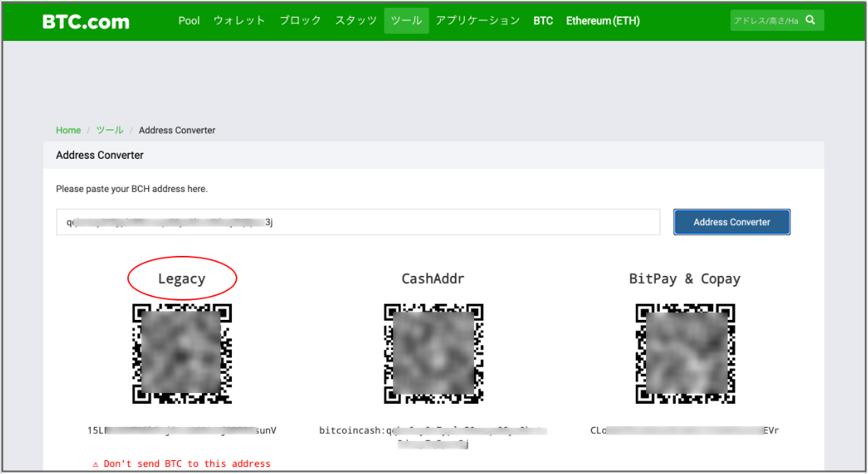Switch to BTC in navigation bar

(x=543, y=21)
